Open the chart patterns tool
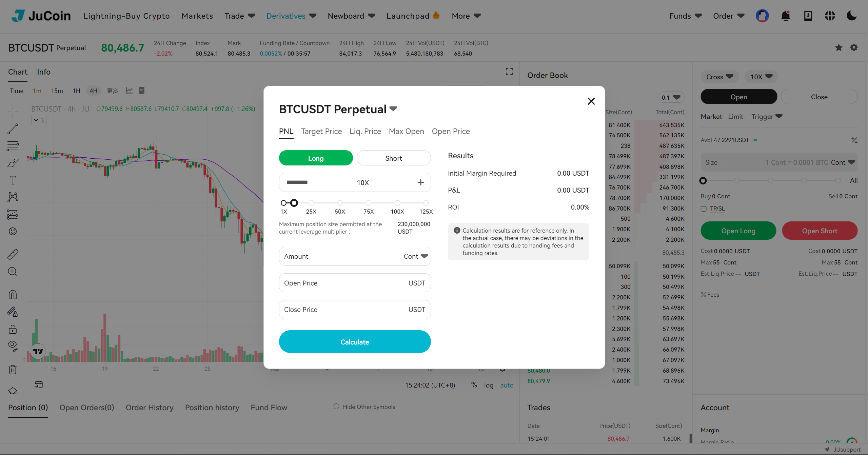Screen dimensions: 868x455 point(13,197)
